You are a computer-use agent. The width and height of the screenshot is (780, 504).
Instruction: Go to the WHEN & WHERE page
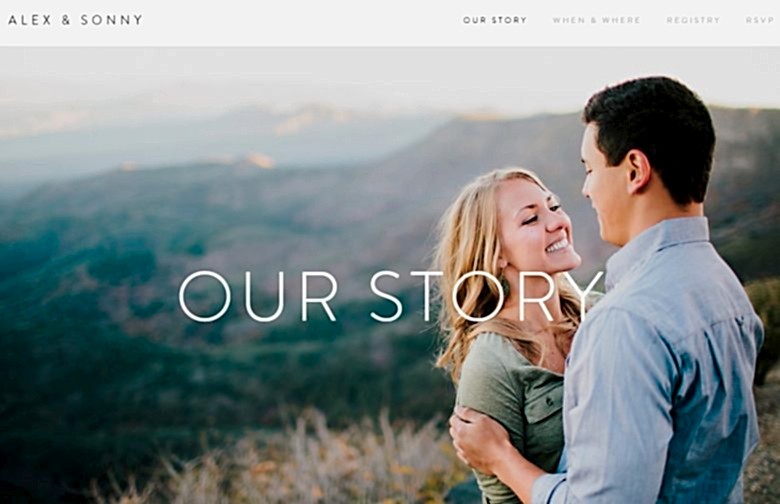tap(596, 20)
